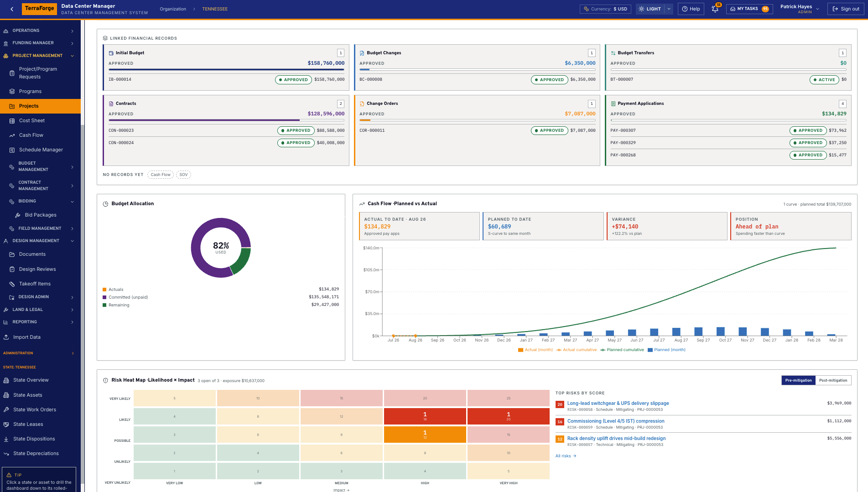
Task: Open the Patrick Hayes user menu
Action: [800, 9]
